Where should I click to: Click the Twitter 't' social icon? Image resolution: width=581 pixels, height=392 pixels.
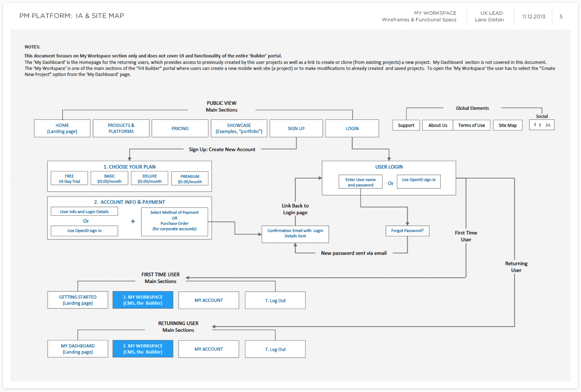click(540, 125)
